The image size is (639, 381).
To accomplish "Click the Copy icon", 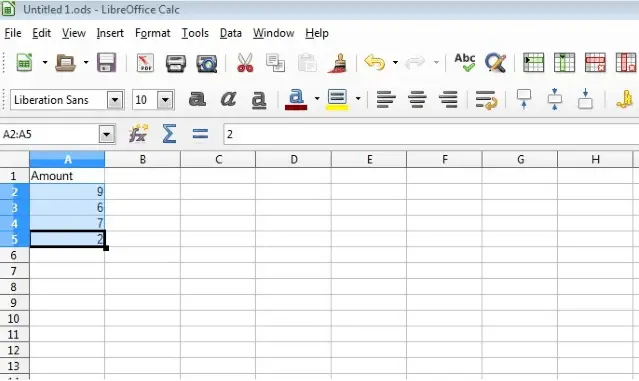I will [275, 63].
